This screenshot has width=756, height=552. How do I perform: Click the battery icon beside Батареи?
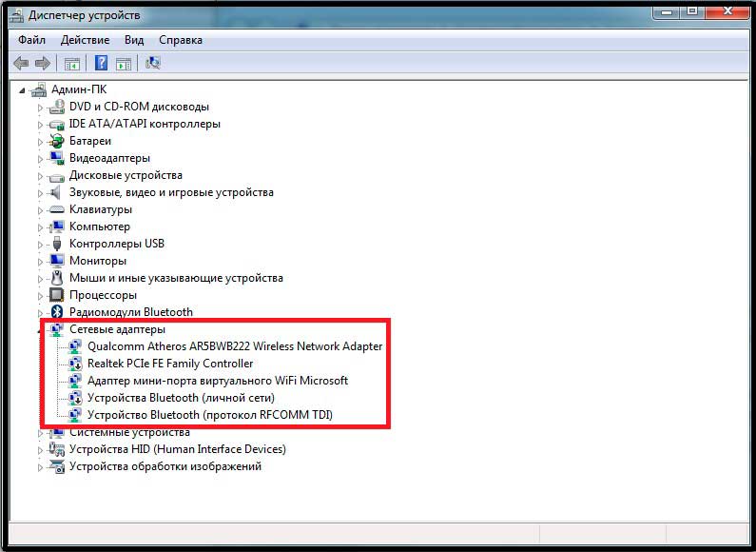[x=56, y=141]
